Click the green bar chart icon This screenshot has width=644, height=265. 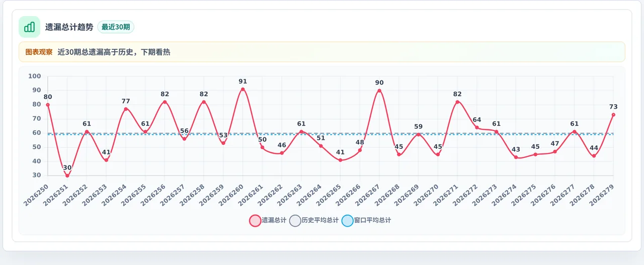coord(29,27)
